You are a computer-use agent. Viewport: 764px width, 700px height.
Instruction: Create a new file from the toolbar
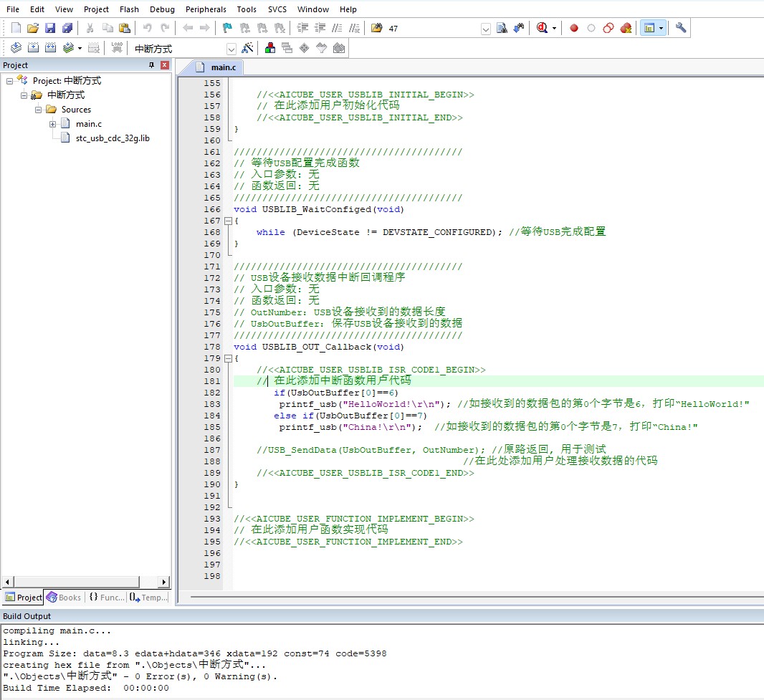pyautogui.click(x=16, y=28)
